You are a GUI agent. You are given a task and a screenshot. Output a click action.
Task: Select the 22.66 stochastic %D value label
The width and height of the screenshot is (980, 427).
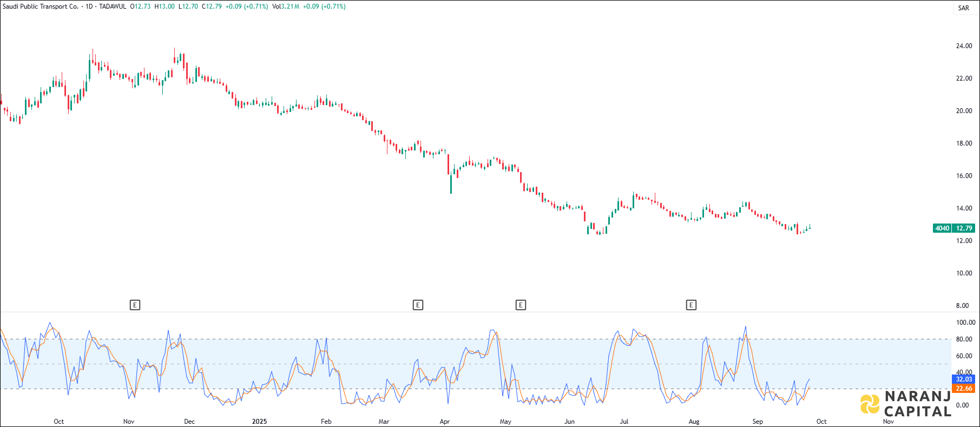tap(964, 389)
